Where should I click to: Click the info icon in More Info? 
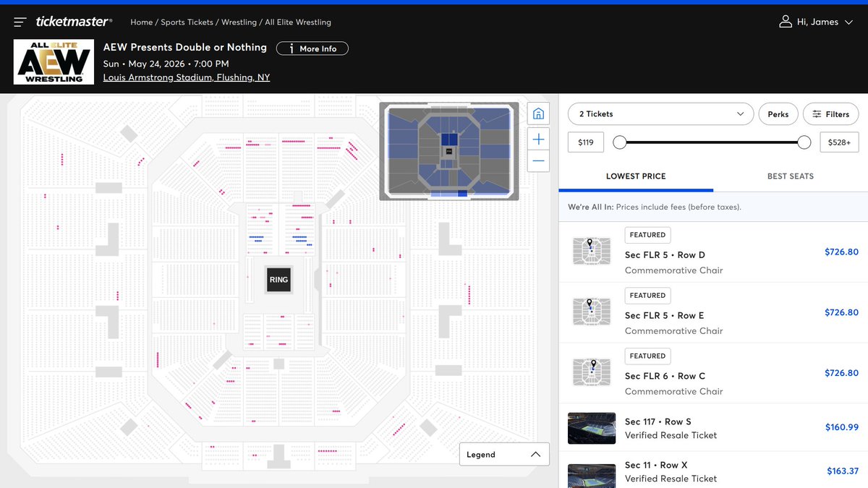tap(291, 49)
